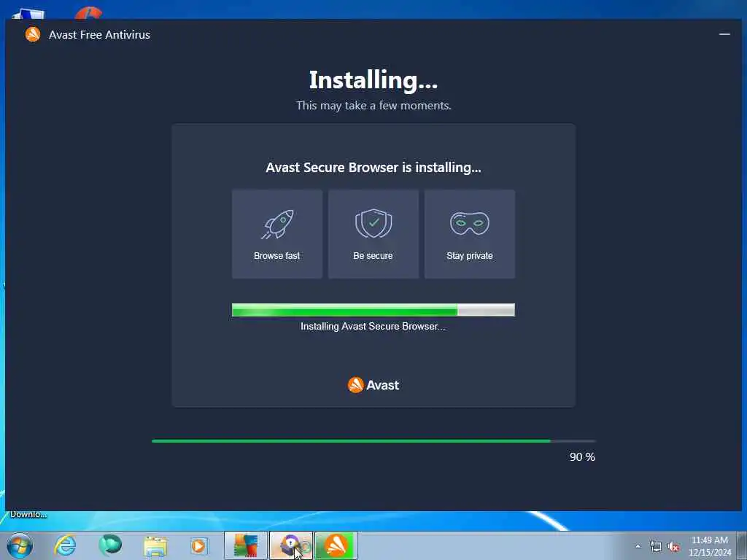Click the muted volume tray icon
The image size is (747, 560).
(673, 547)
